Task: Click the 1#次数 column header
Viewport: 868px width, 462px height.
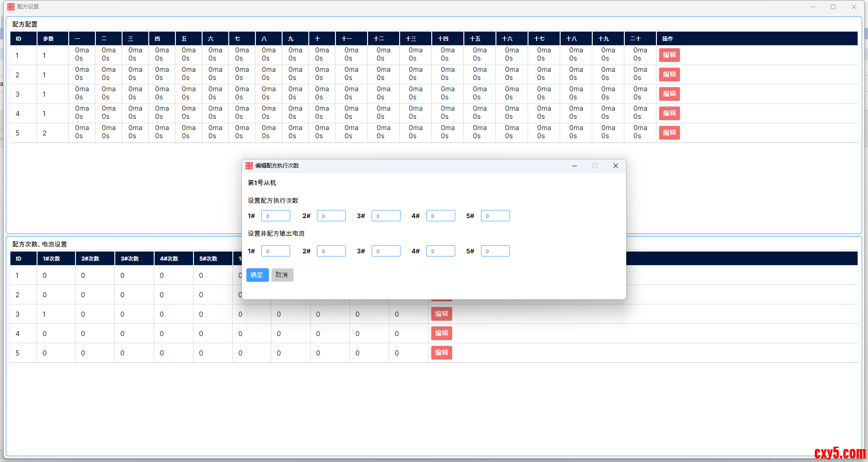Action: pos(52,259)
